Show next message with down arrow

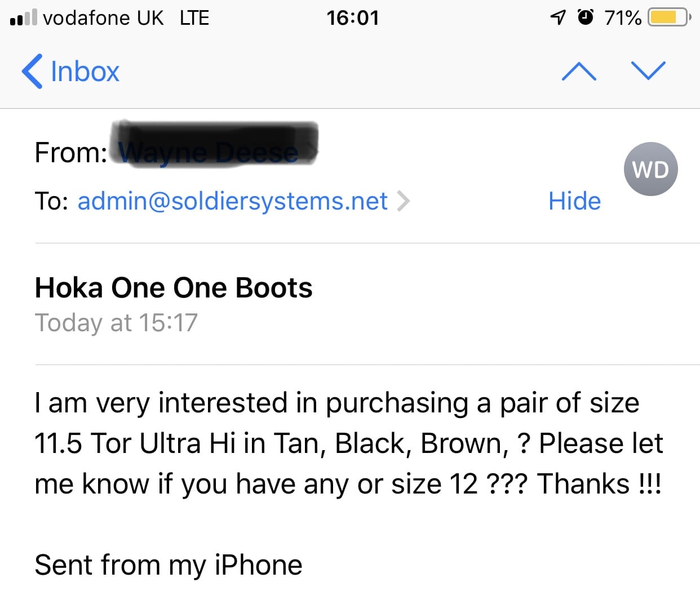[648, 71]
